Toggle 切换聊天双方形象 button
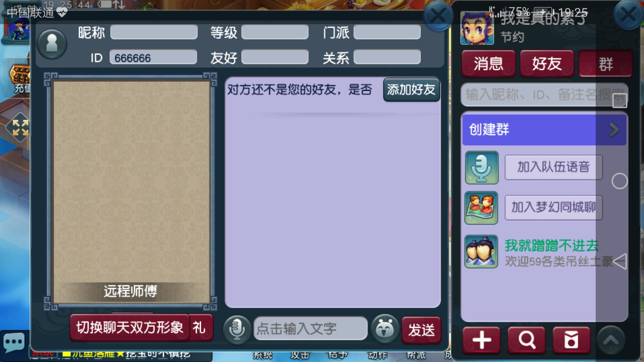 click(x=129, y=327)
